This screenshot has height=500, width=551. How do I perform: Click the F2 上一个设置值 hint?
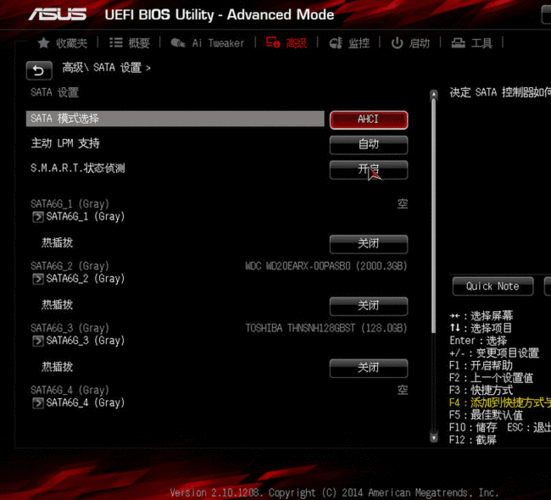point(491,378)
